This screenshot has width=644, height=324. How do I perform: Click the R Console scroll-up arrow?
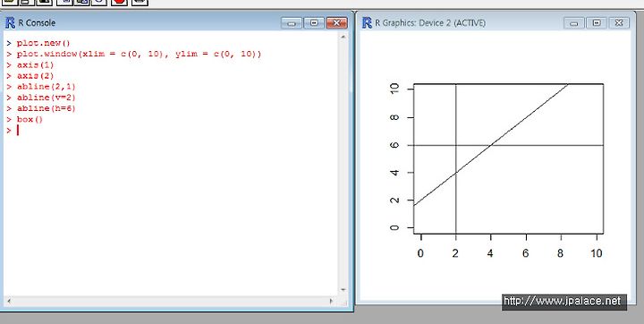[x=343, y=37]
